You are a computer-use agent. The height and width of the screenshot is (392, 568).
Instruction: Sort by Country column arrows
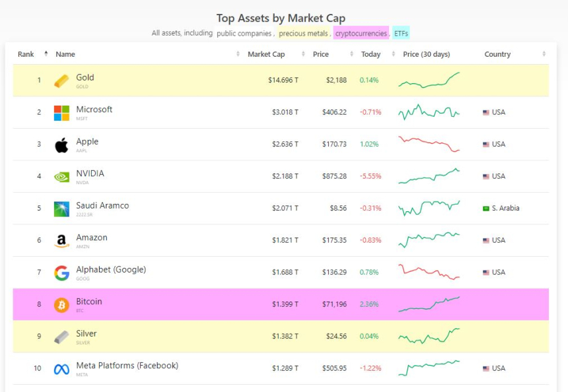click(x=544, y=54)
